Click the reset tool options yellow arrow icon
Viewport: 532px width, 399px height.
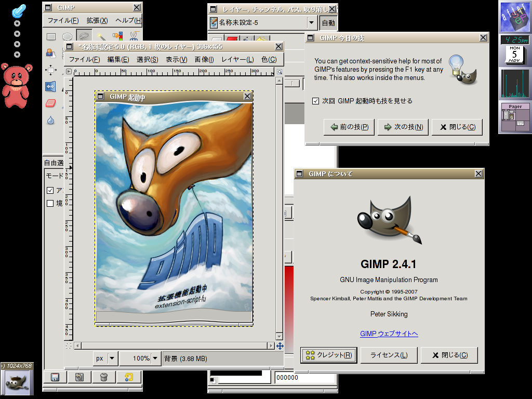tap(129, 377)
